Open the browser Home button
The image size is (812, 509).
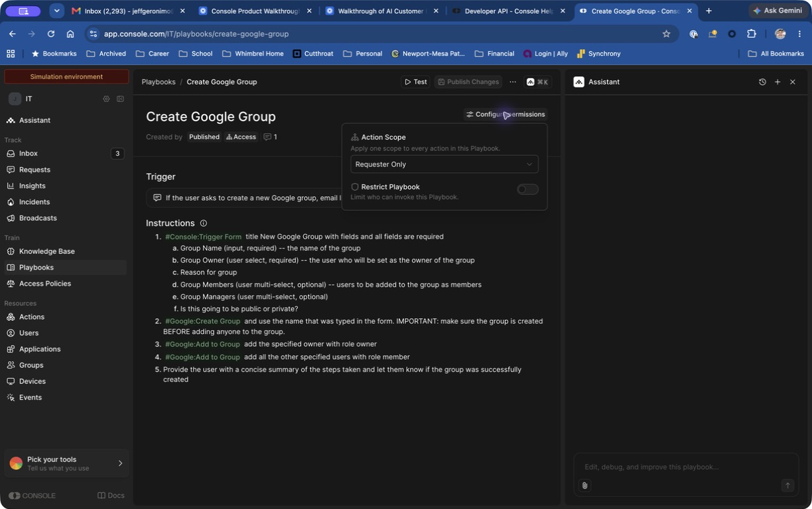(x=70, y=34)
